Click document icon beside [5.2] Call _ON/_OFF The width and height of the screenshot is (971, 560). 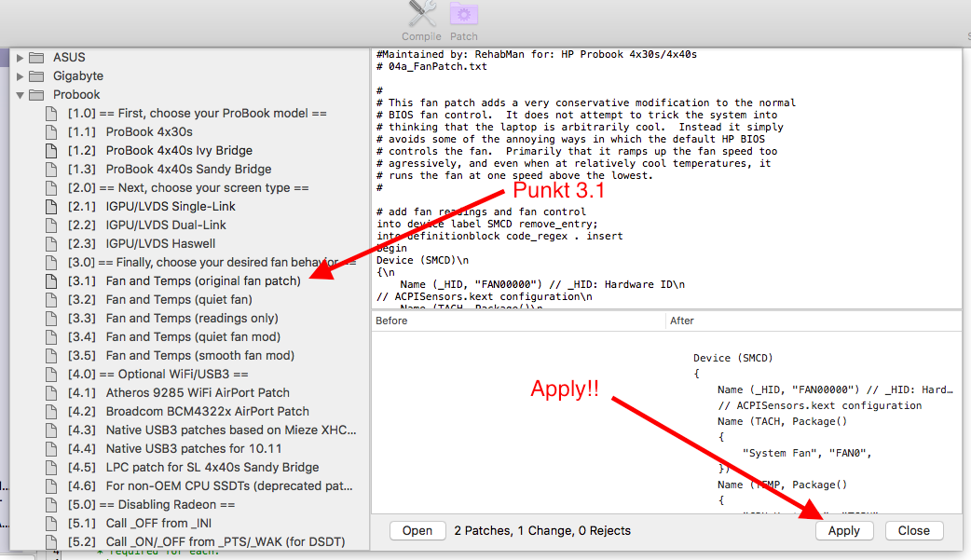click(50, 541)
